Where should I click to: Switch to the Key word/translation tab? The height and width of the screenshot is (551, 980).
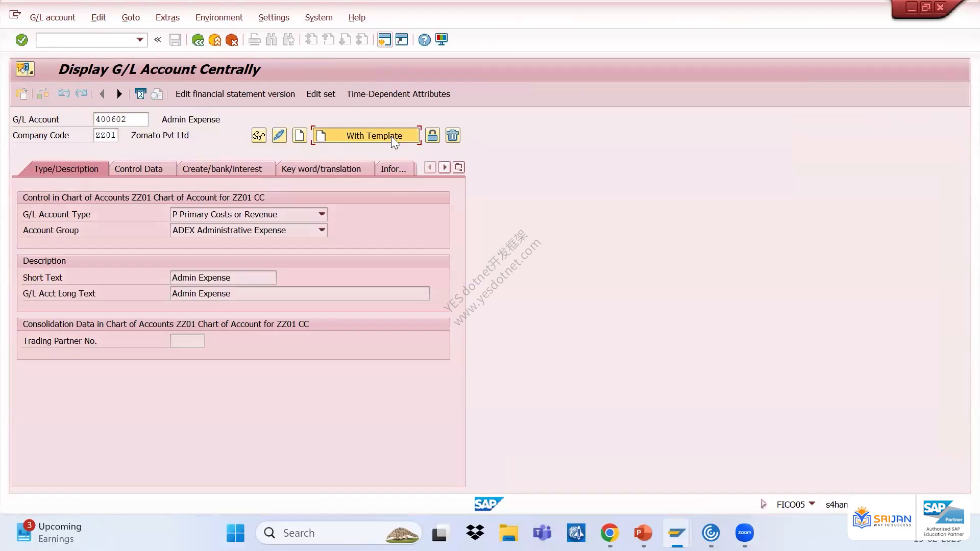pyautogui.click(x=321, y=169)
